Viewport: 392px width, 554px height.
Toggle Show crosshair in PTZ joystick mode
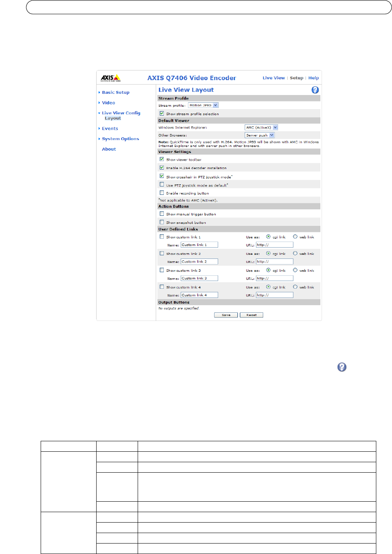click(x=162, y=176)
